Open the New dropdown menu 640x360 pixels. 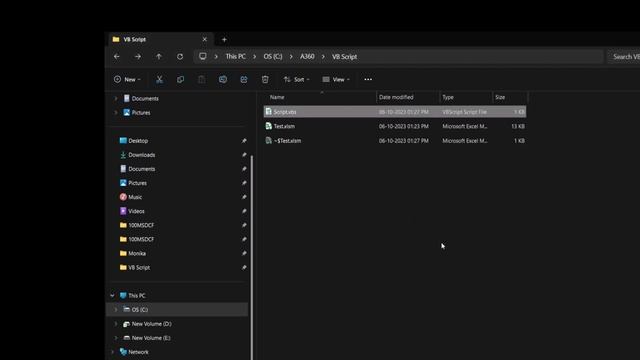(x=127, y=80)
